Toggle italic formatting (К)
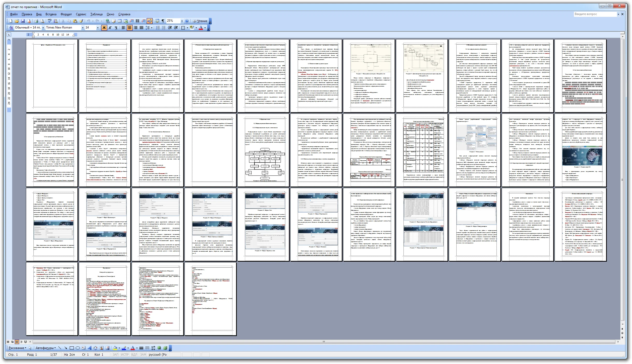 pyautogui.click(x=110, y=27)
